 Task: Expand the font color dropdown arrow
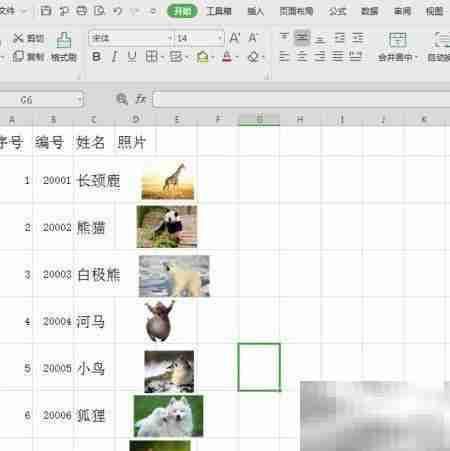coord(237,57)
